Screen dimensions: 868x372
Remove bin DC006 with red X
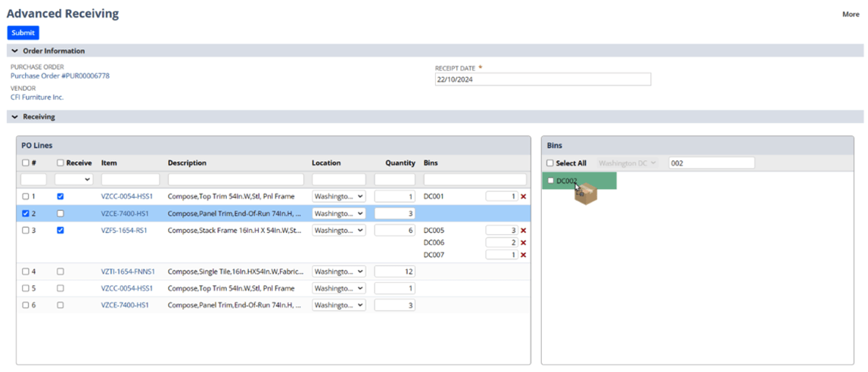tap(523, 243)
